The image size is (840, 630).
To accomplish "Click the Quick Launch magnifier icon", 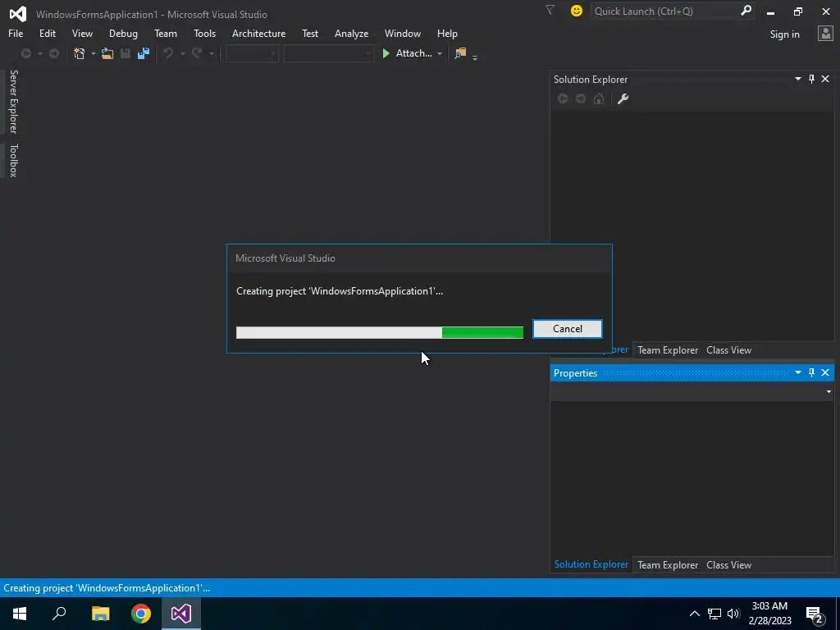I will (746, 11).
